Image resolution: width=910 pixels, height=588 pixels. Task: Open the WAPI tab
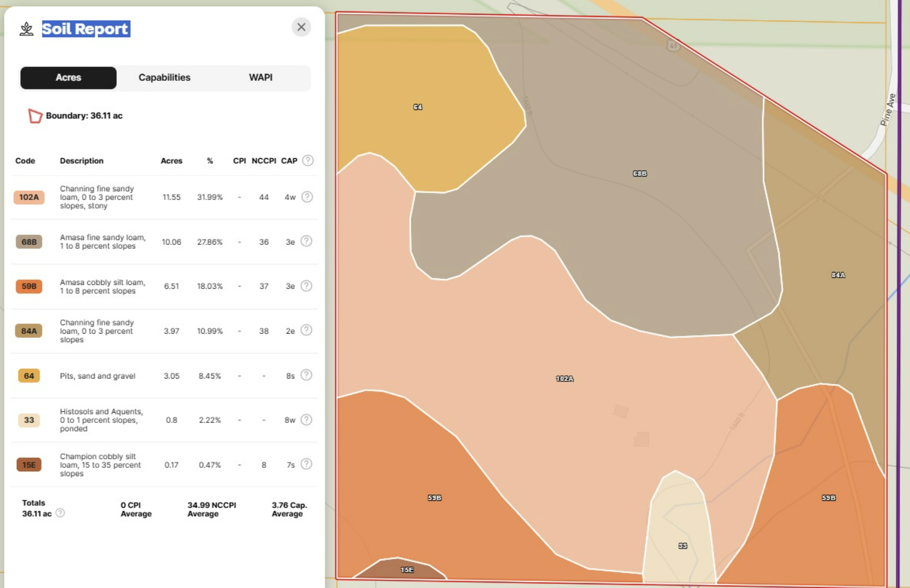260,77
